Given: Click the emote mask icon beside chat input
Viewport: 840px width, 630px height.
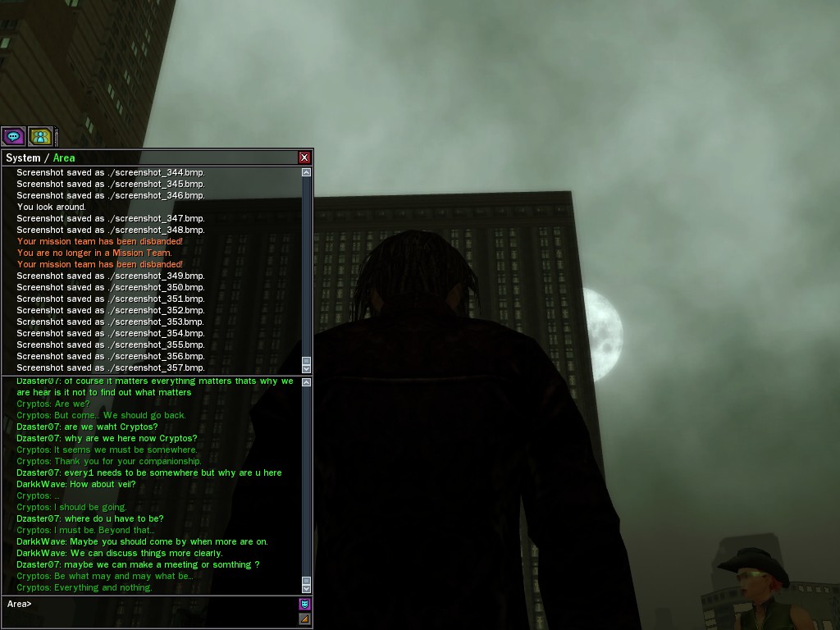Looking at the screenshot, I should pos(305,605).
